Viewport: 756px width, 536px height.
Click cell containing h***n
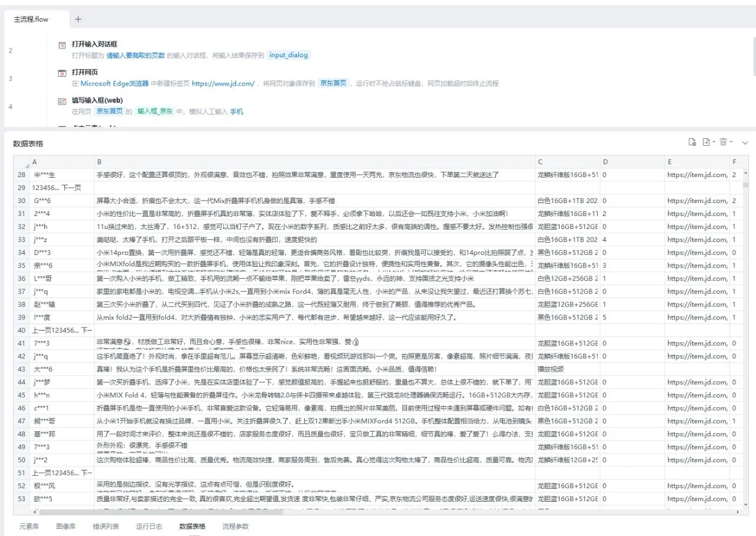62,395
